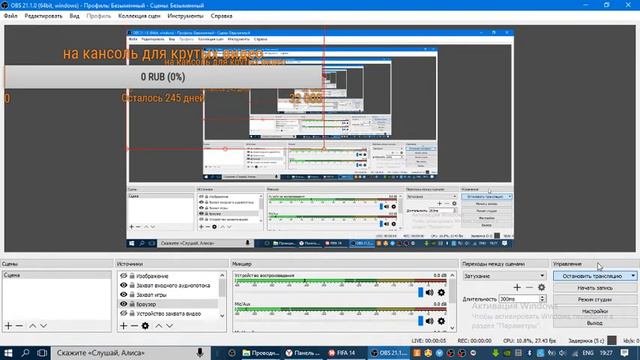
Task: Move the scene down in the Сцены list
Action: pyautogui.click(x=43, y=326)
